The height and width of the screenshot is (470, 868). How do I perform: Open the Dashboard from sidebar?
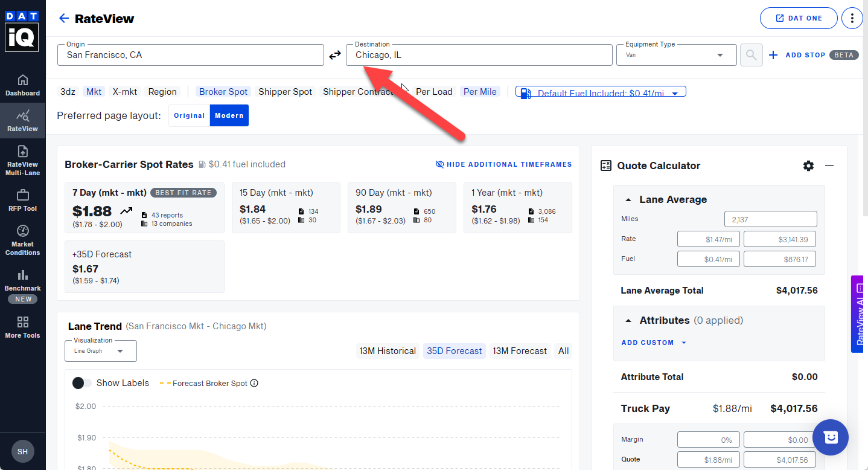coord(22,85)
